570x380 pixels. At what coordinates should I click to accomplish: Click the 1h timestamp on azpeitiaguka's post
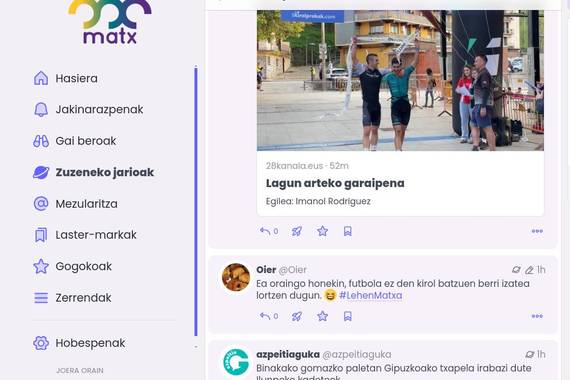pos(541,354)
